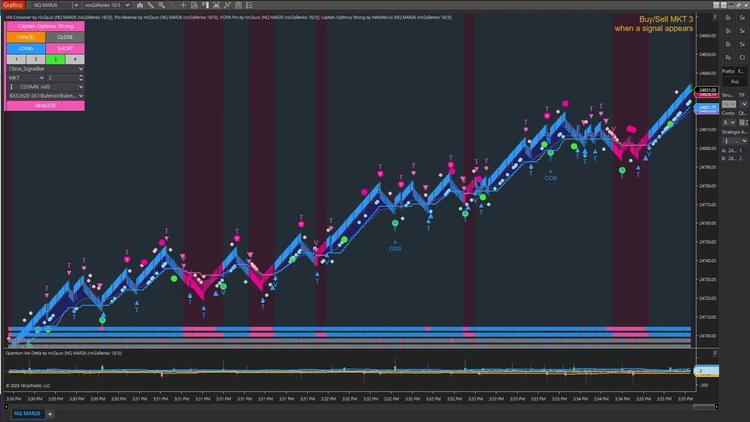This screenshot has height=422, width=750.
Task: Click the list-style icon at toolbar end
Action: 249,5
